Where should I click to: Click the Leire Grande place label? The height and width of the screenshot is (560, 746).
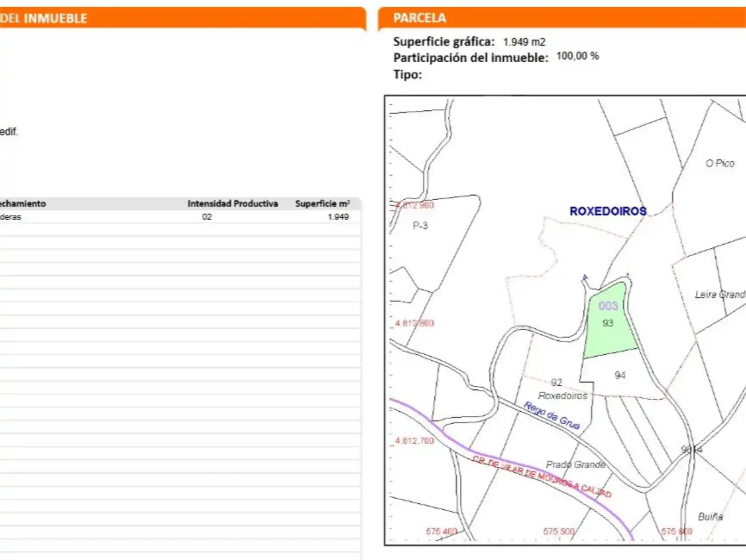coord(720,295)
